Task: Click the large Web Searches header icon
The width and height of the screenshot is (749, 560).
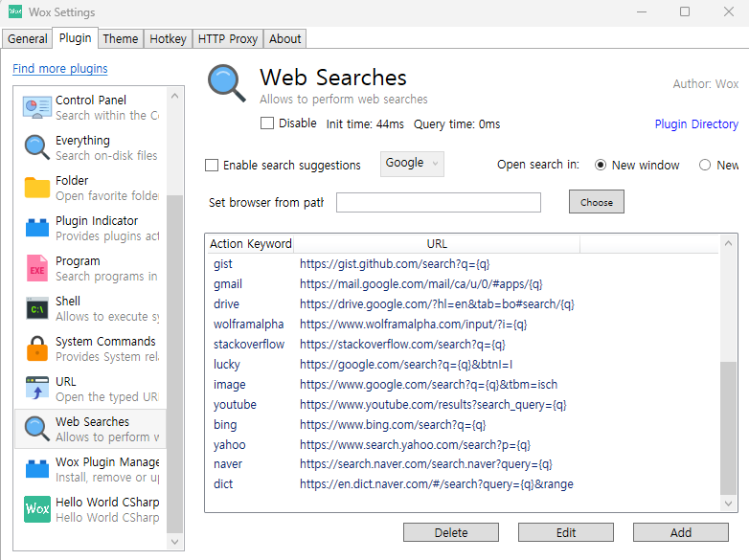Action: 227,83
